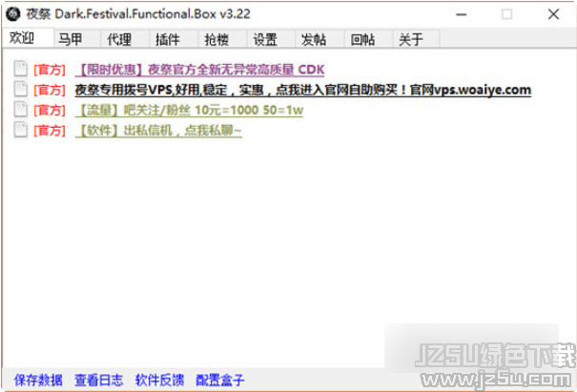Click 配置盒子 configuration link
This screenshot has height=392, width=577.
[x=220, y=380]
